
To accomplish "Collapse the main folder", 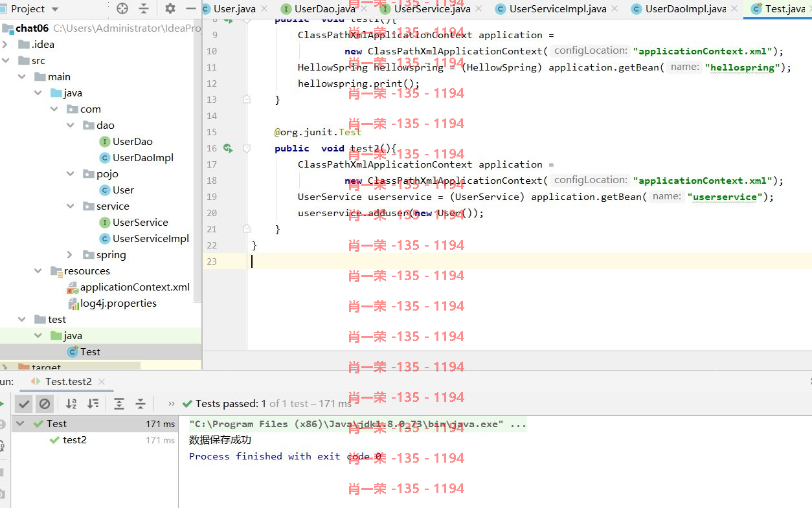I will (23, 77).
